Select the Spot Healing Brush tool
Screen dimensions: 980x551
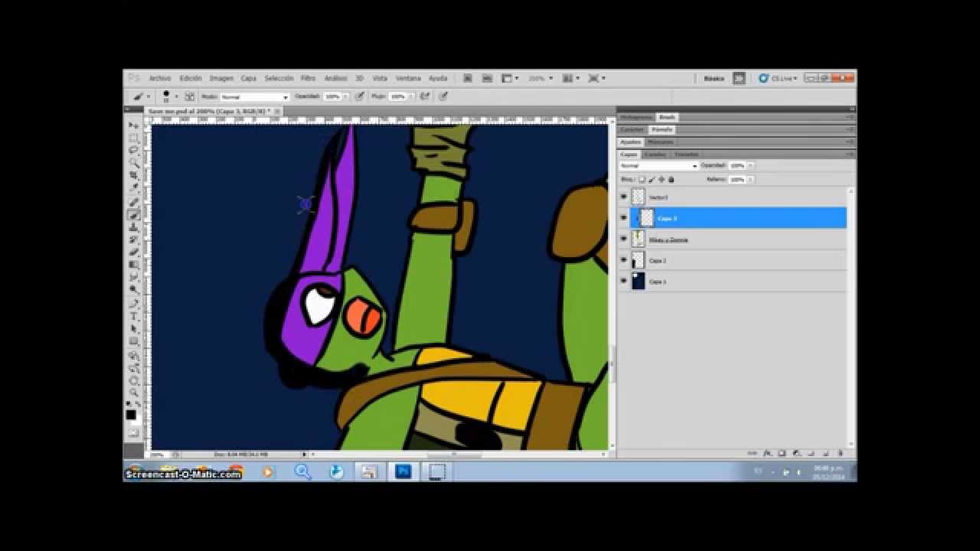[134, 202]
